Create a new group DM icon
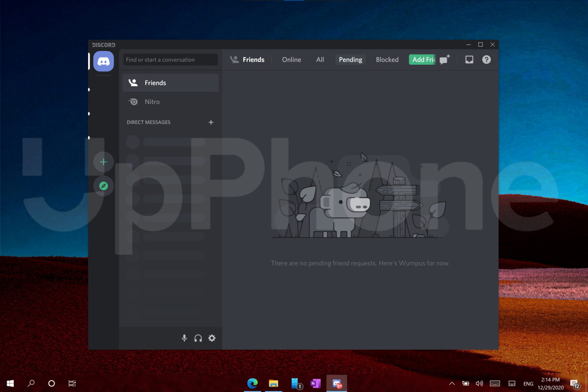Screen dimensions: 588x392 [444, 59]
